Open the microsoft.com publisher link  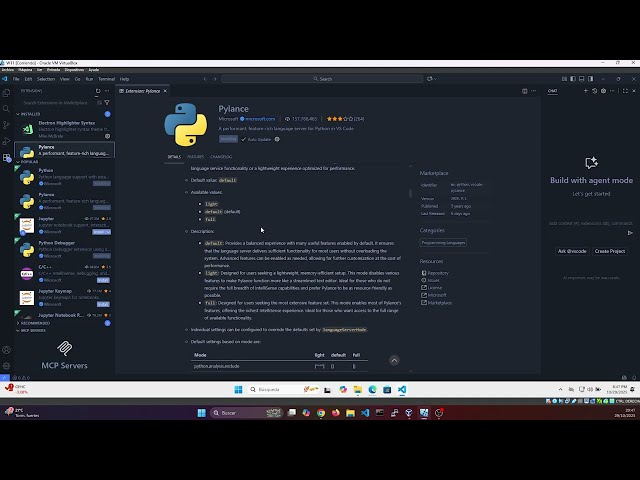coord(260,119)
